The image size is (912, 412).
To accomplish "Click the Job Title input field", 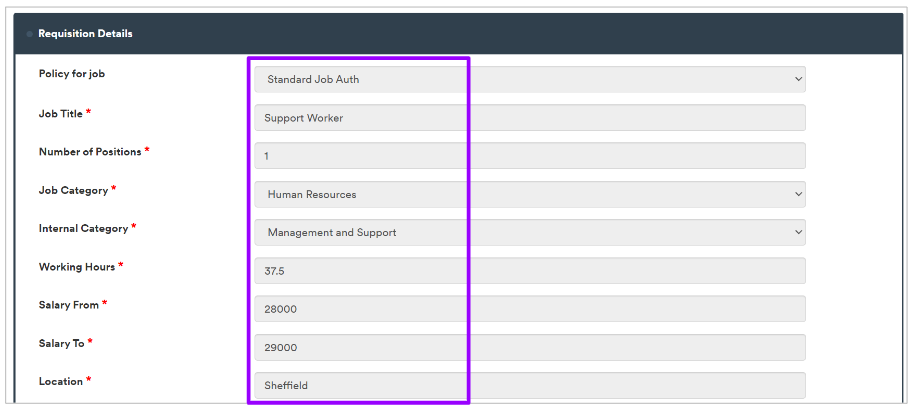I will click(x=529, y=118).
